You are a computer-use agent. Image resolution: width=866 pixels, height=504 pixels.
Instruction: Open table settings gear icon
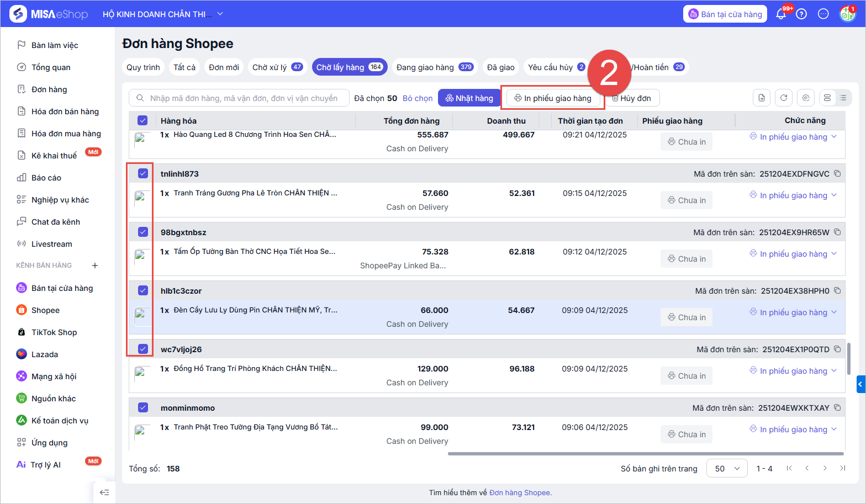[x=806, y=98]
